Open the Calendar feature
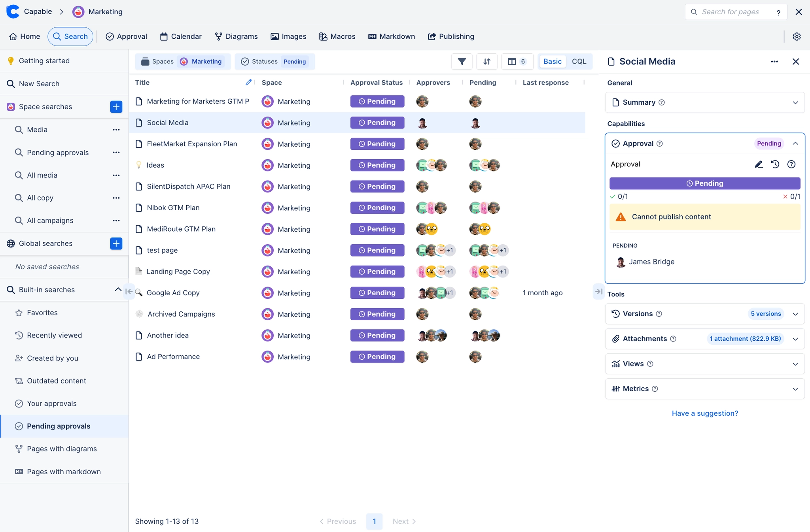Viewport: 810px width, 532px height. tap(180, 36)
